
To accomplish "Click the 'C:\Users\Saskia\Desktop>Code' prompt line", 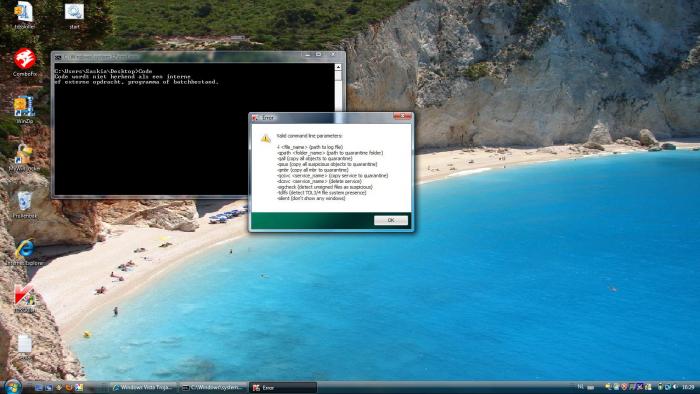I will (104, 71).
